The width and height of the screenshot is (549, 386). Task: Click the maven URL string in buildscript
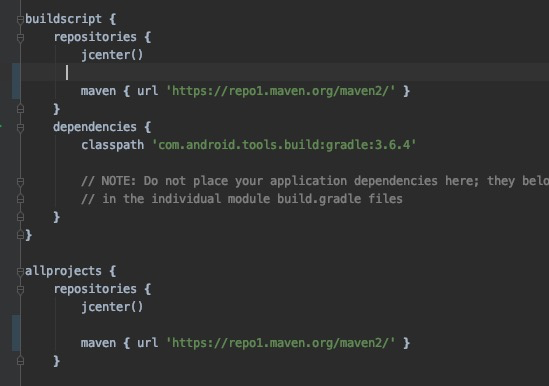(x=280, y=91)
